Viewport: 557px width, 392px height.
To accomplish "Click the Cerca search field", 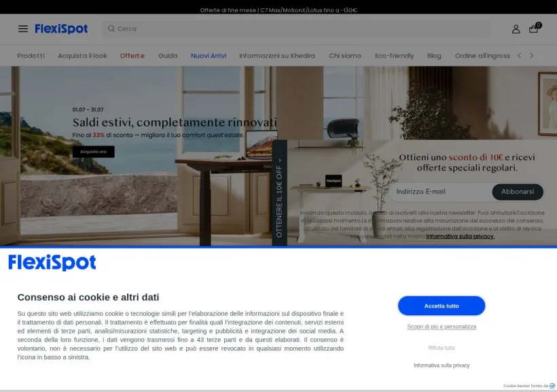I will click(x=296, y=29).
